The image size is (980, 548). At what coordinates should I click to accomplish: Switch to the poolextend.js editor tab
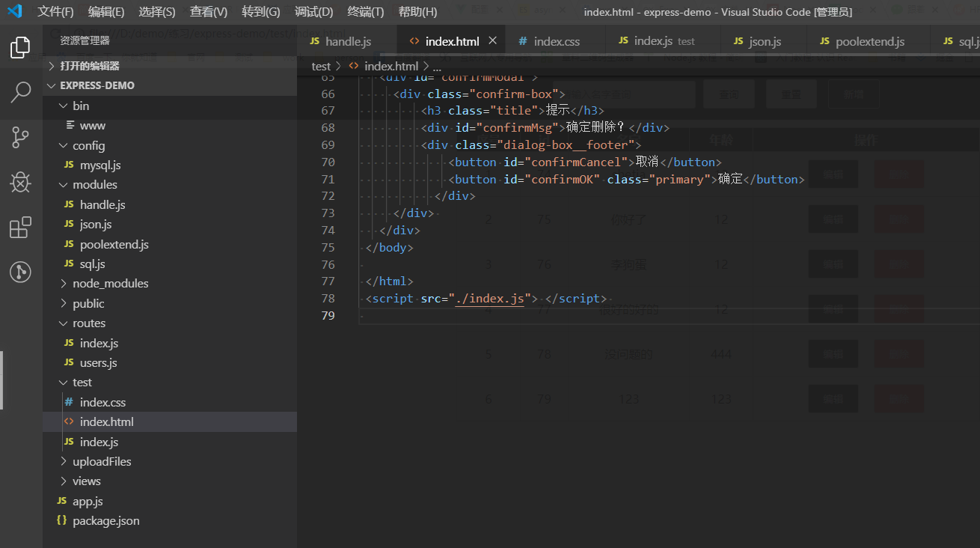coord(869,41)
